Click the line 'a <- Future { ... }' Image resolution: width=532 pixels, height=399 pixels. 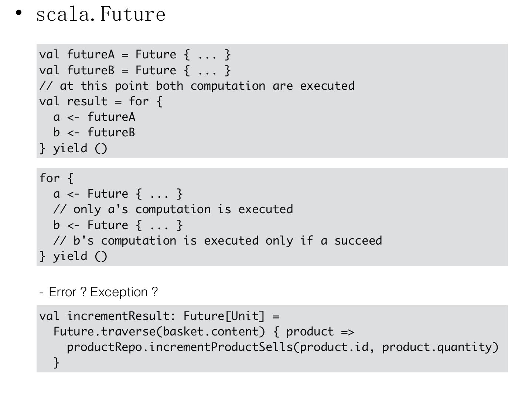point(118,194)
